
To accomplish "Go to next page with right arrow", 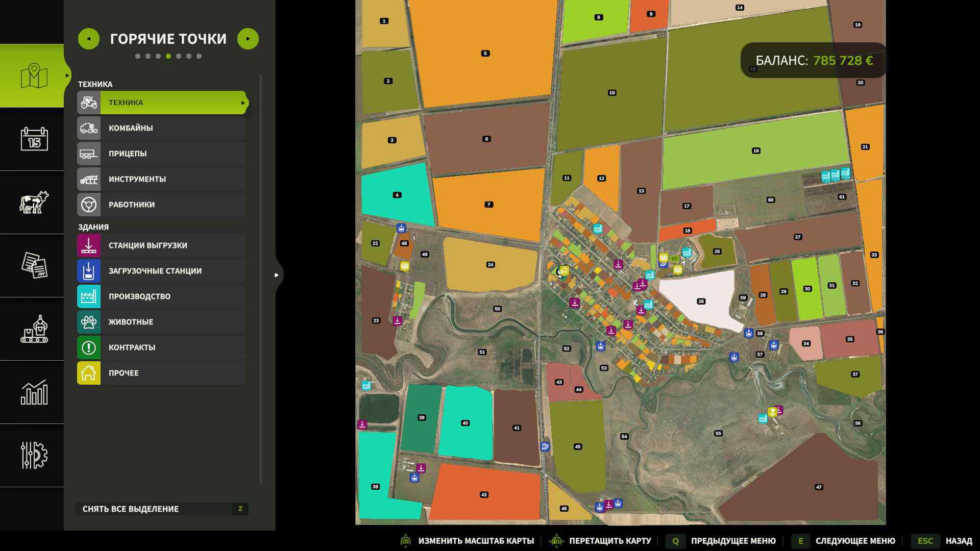I will tap(248, 39).
